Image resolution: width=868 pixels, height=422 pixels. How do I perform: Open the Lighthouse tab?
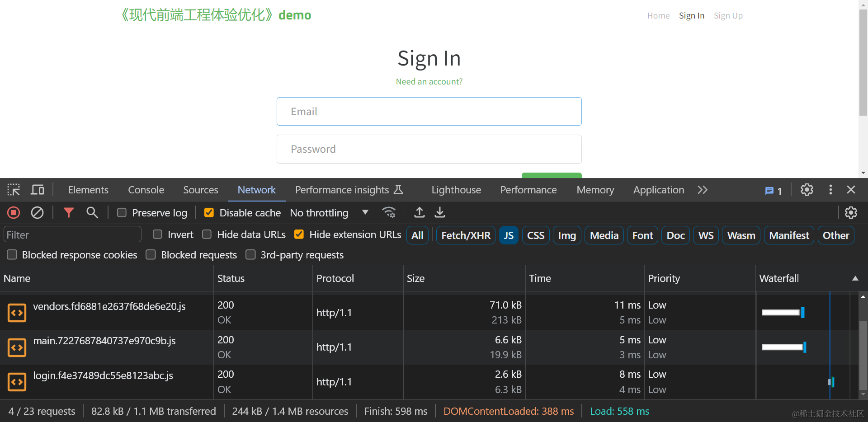pos(456,190)
